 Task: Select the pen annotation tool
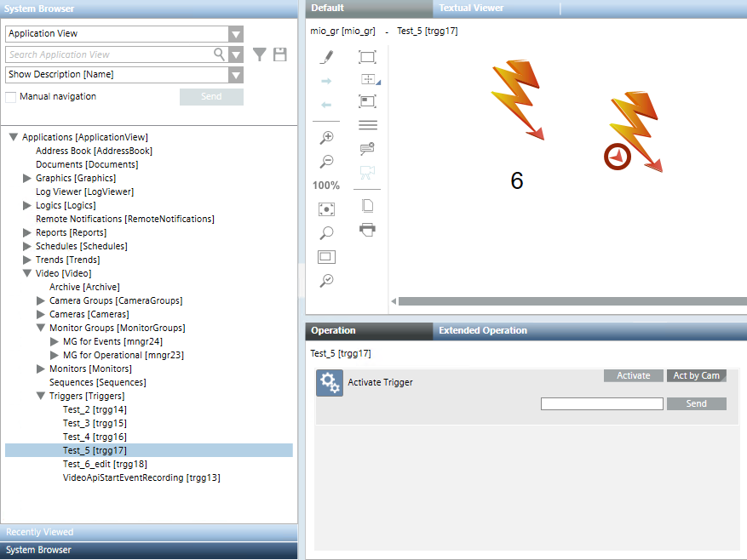(326, 56)
